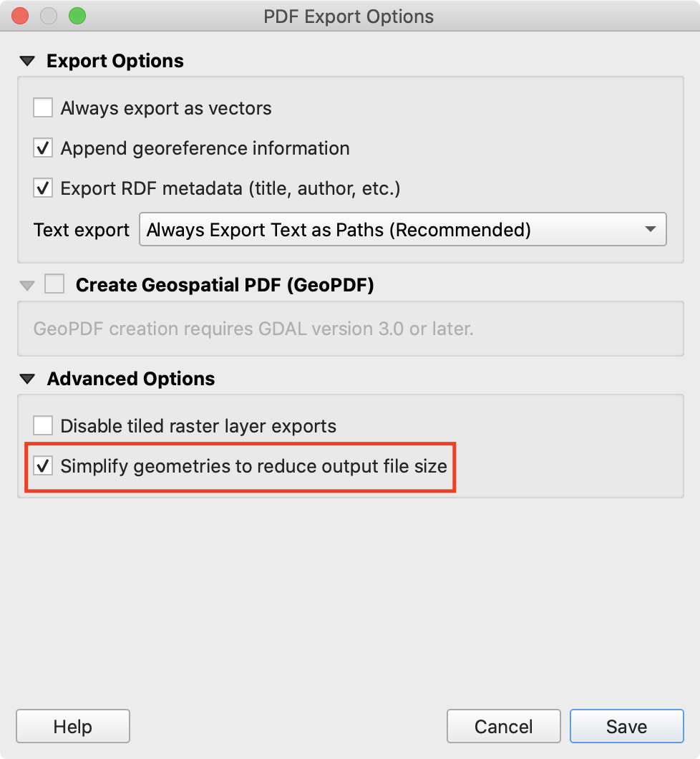Uncheck Append georeference information
This screenshot has width=700, height=759.
43,148
